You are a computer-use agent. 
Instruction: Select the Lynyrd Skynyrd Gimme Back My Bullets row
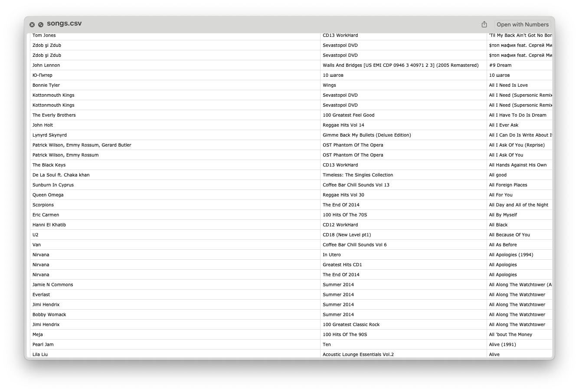point(173,135)
